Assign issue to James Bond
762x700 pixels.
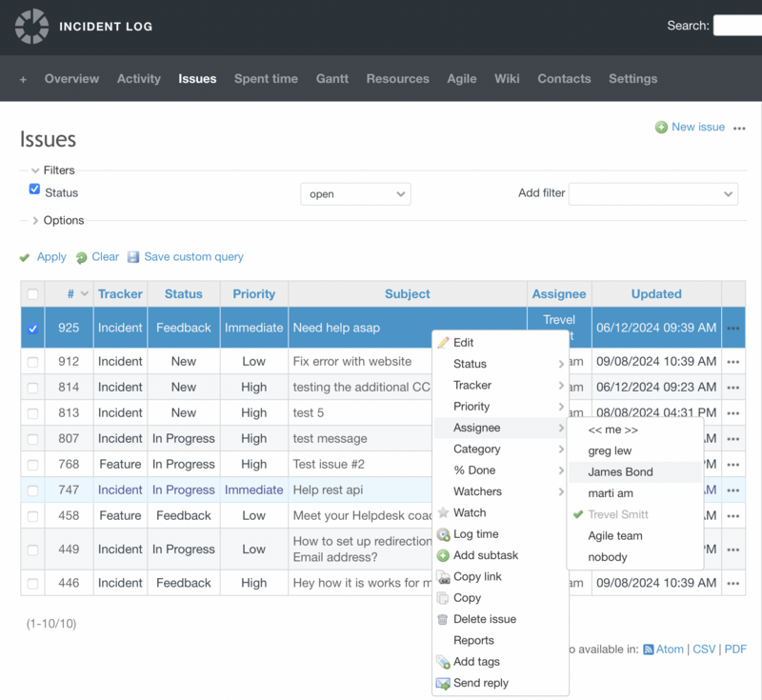[620, 471]
